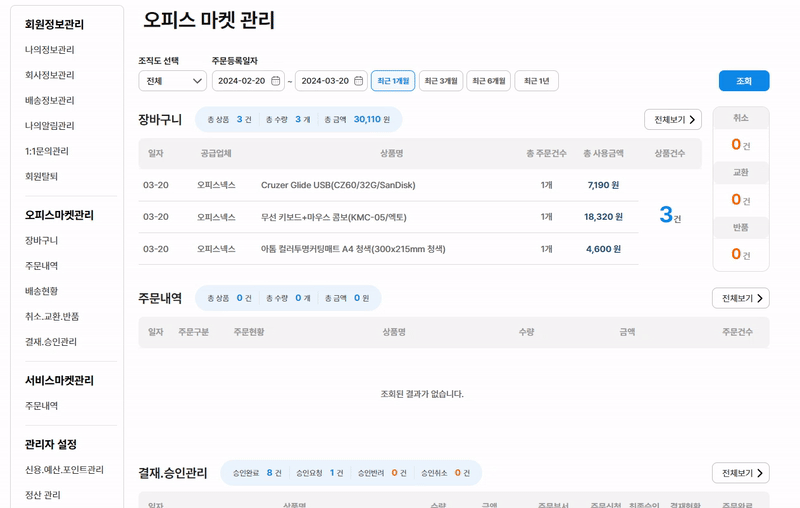800x508 pixels.
Task: Select the 최근 3개월 period filter
Action: (440, 81)
